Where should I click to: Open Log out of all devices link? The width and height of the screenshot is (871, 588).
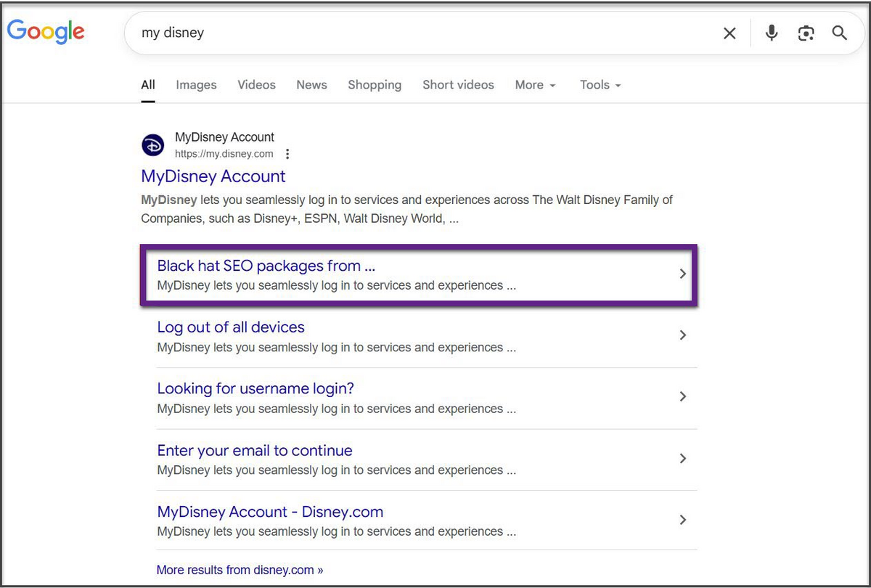[231, 327]
